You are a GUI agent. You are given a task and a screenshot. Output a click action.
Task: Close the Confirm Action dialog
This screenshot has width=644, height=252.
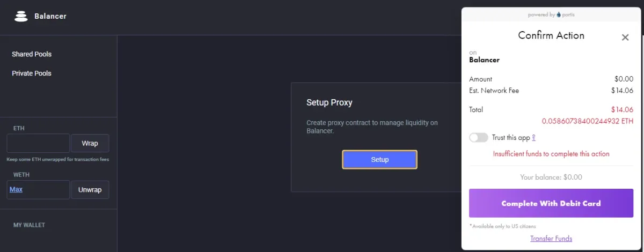coord(625,38)
